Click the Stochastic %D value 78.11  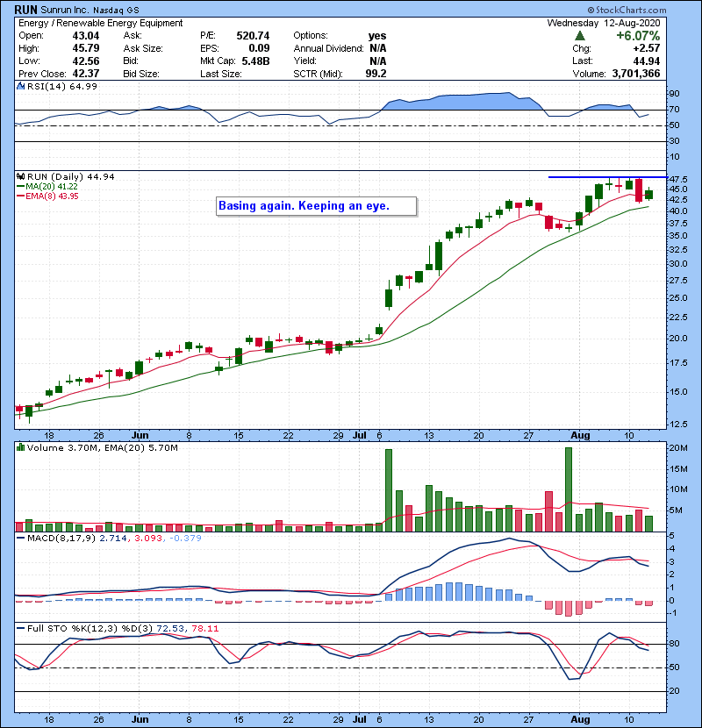tap(204, 629)
